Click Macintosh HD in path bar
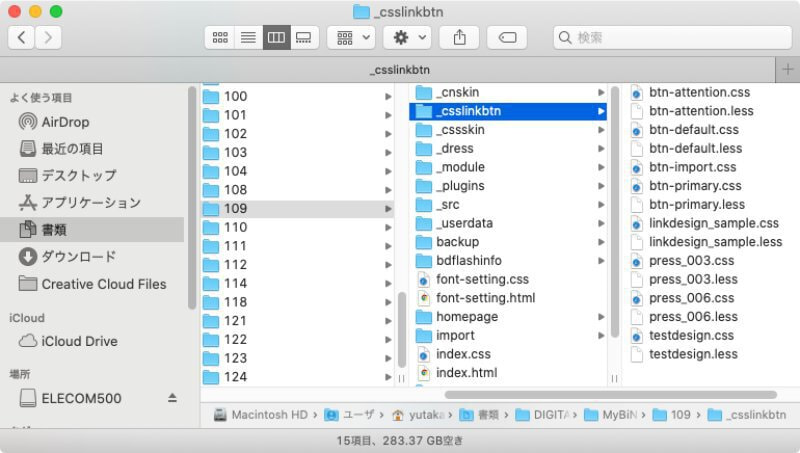The width and height of the screenshot is (800, 453). point(265,414)
